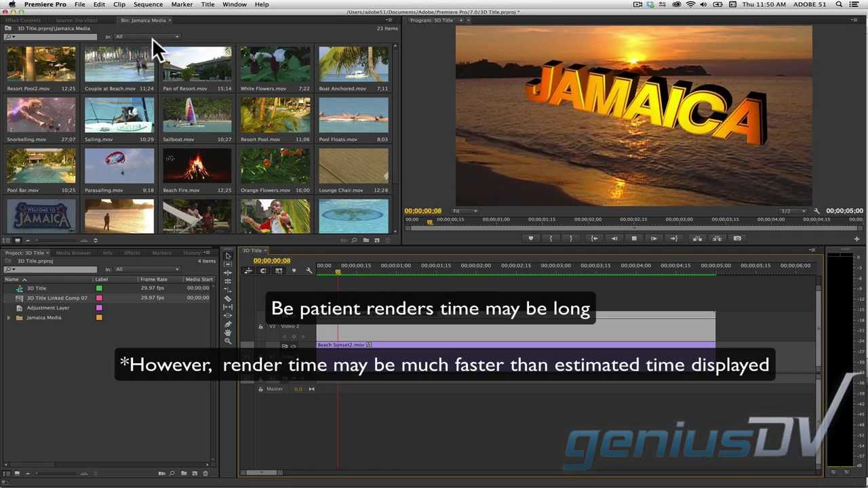Click Stop in Program monitor
Screen dimensions: 868x488
tap(634, 239)
